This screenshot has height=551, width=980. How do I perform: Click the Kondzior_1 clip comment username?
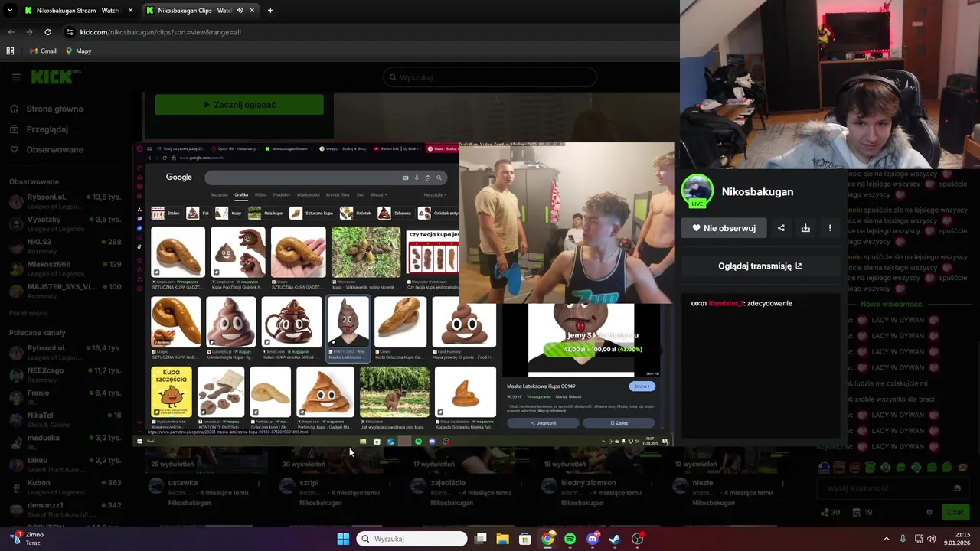pyautogui.click(x=726, y=304)
